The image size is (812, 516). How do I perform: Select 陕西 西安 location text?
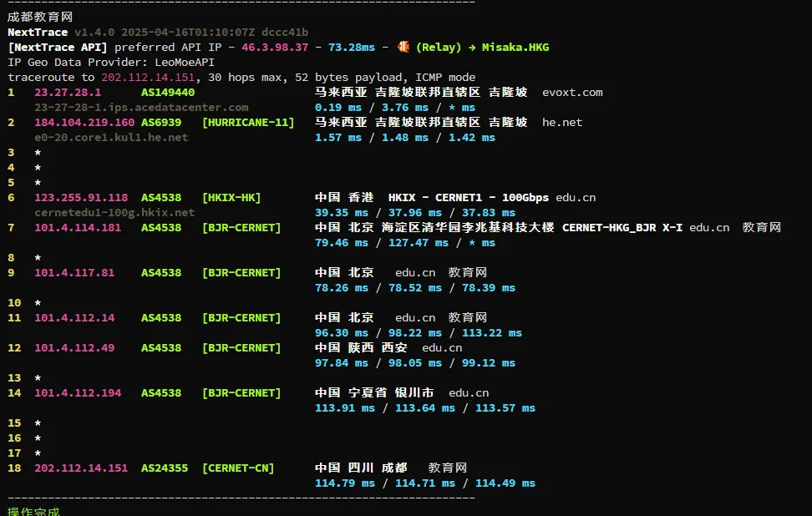(378, 347)
